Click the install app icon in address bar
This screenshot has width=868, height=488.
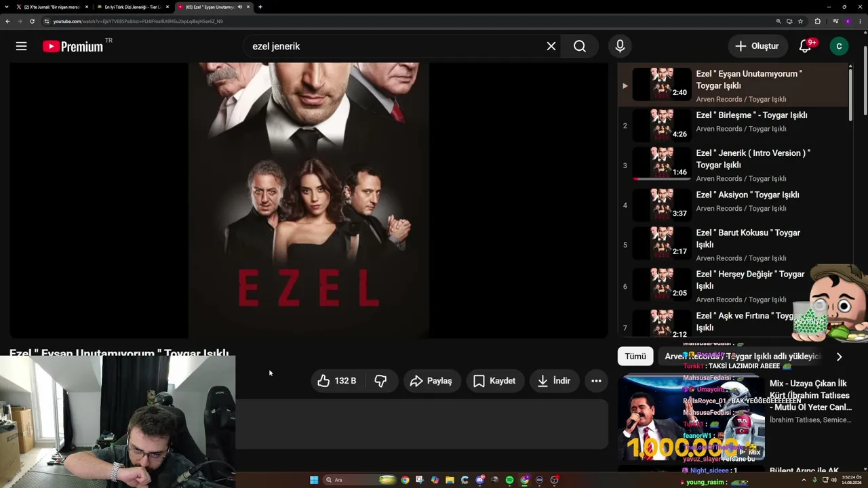tap(789, 21)
